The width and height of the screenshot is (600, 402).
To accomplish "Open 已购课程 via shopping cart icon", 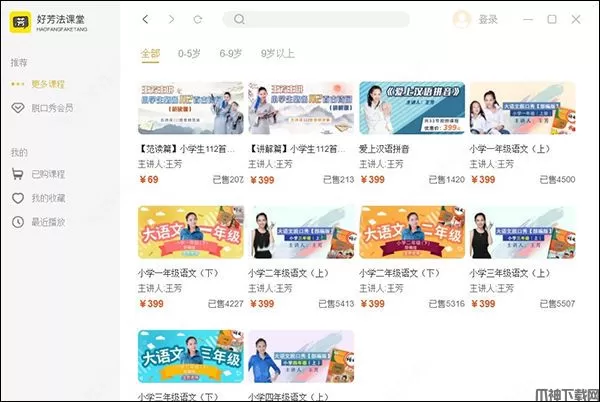I will [18, 174].
